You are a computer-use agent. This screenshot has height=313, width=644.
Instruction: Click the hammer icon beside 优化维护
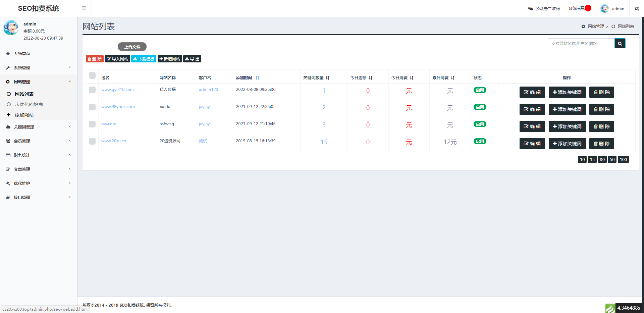(8, 183)
